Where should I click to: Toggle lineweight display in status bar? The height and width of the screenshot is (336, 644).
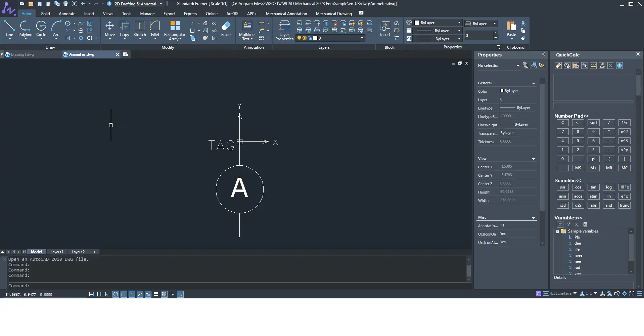[x=156, y=294]
